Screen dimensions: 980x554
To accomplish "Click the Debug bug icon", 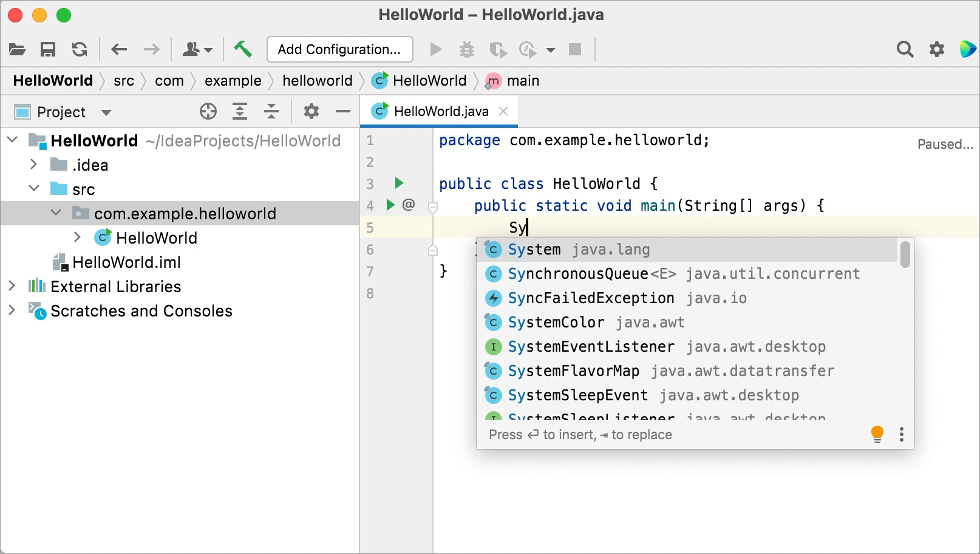I will [x=467, y=49].
